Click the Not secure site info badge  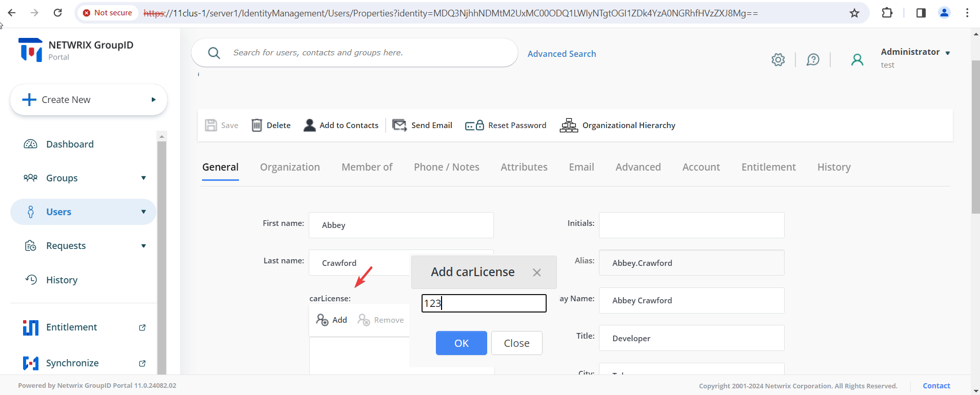point(108,13)
